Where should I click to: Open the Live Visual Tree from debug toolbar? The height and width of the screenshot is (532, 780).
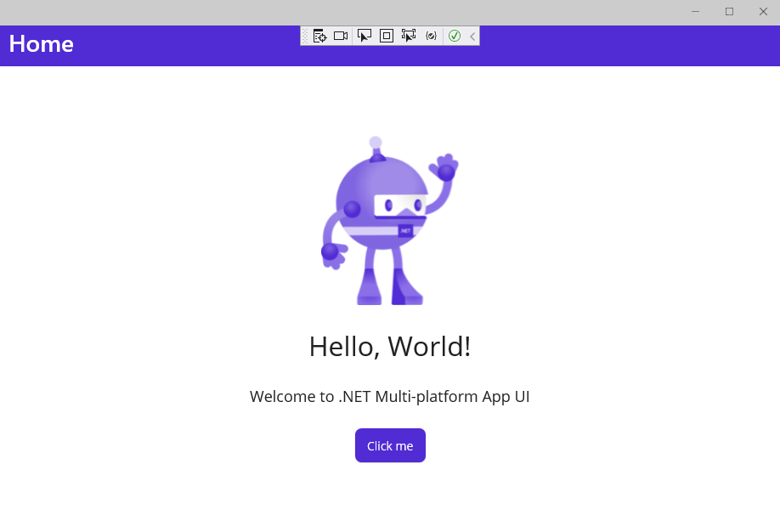tap(319, 36)
